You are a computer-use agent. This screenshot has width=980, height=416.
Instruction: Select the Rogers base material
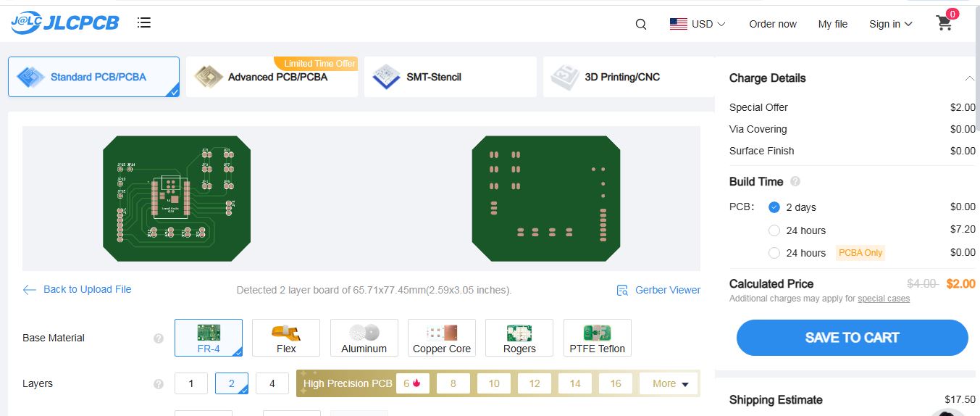pyautogui.click(x=519, y=338)
